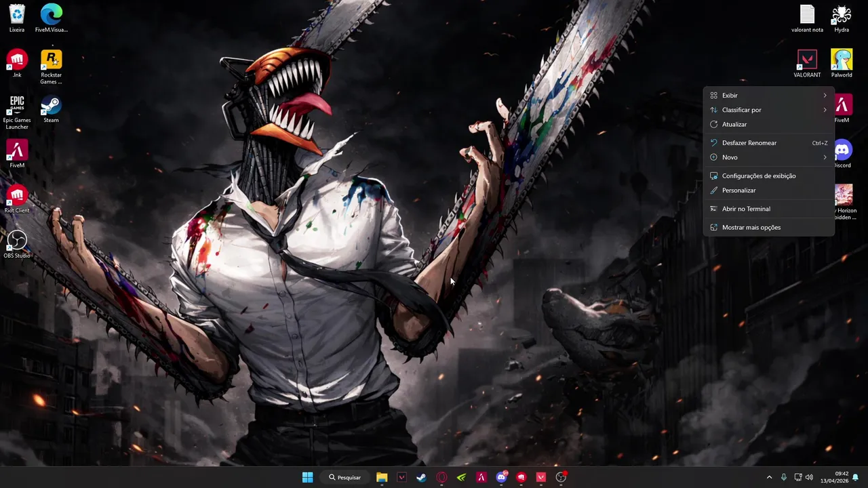Click the microphone tray icon
Screen dimensions: 868x488
(x=784, y=477)
